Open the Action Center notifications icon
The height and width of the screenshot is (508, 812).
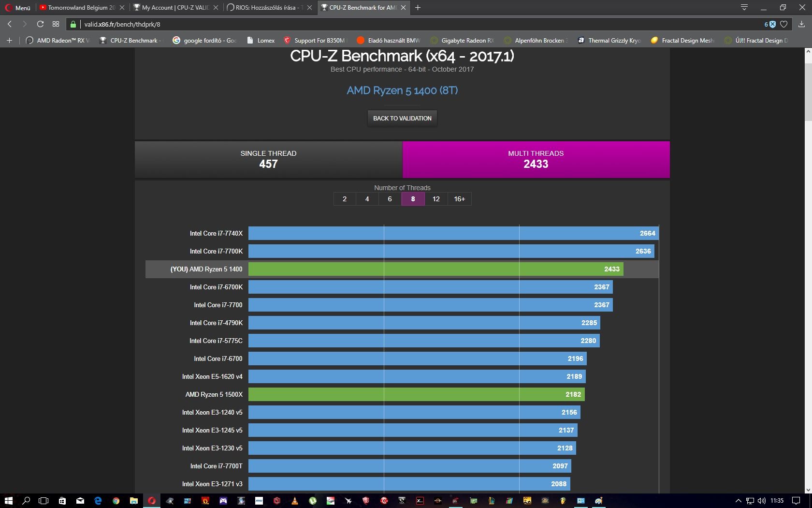coord(796,501)
